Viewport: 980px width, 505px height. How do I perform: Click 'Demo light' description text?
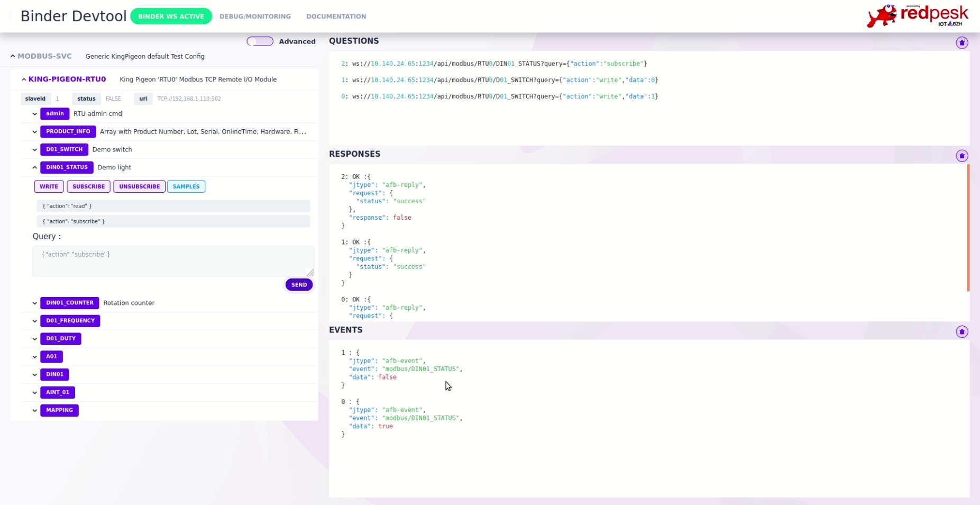(114, 168)
